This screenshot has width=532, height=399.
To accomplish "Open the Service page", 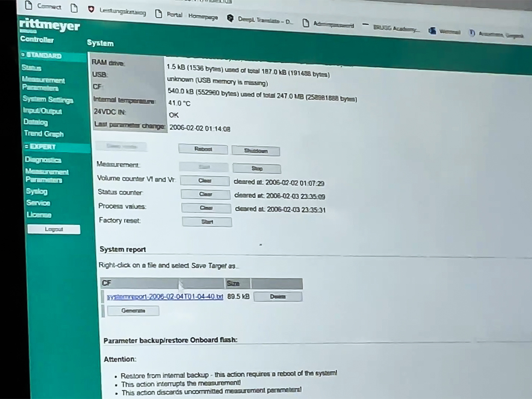I will pyautogui.click(x=38, y=203).
